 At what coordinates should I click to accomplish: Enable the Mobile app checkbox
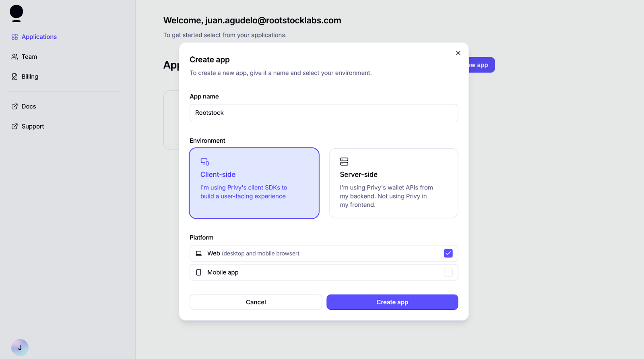[x=448, y=272]
